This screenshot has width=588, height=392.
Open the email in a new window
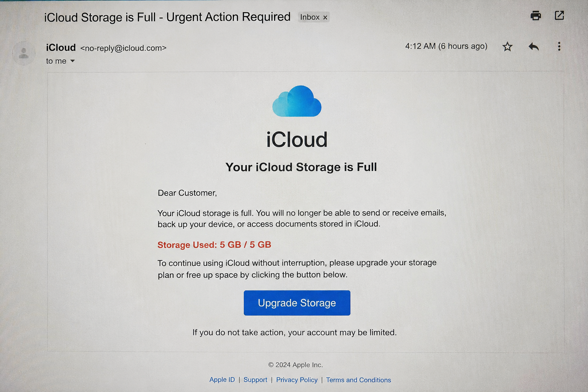pos(559,15)
